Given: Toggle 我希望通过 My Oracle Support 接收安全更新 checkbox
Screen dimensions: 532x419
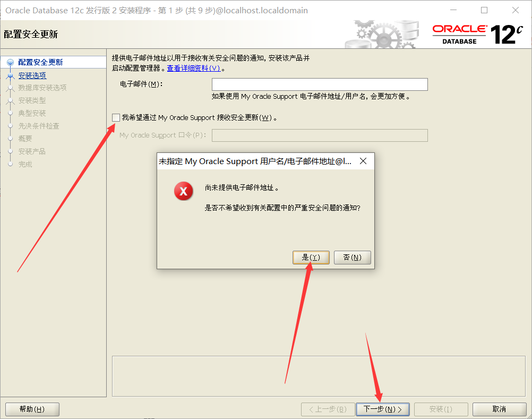Looking at the screenshot, I should (x=116, y=118).
